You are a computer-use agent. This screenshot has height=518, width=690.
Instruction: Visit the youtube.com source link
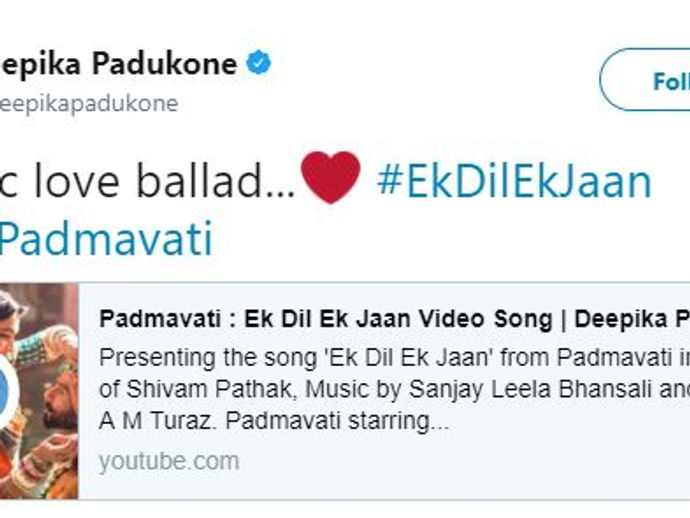169,461
